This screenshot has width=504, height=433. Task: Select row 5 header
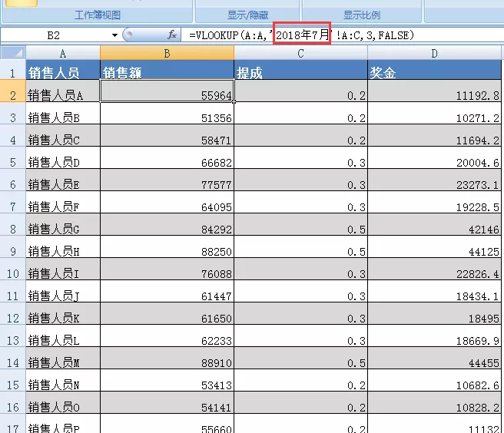(x=13, y=158)
